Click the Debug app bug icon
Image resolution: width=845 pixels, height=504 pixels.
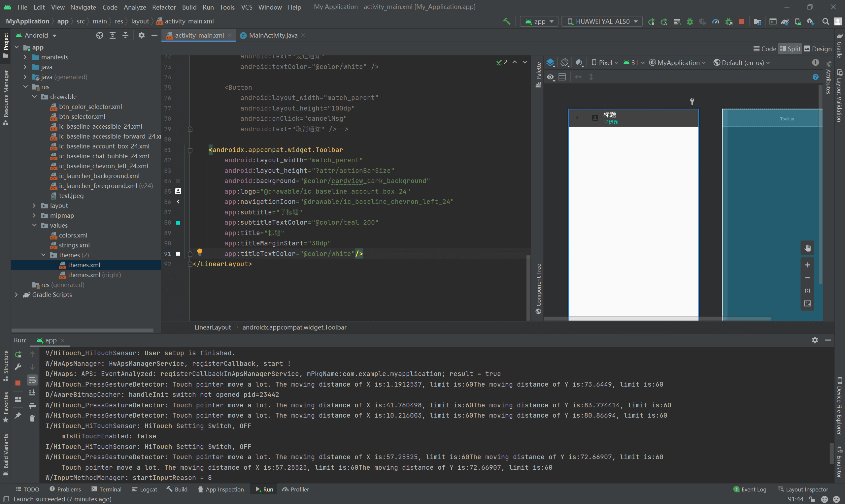[690, 21]
